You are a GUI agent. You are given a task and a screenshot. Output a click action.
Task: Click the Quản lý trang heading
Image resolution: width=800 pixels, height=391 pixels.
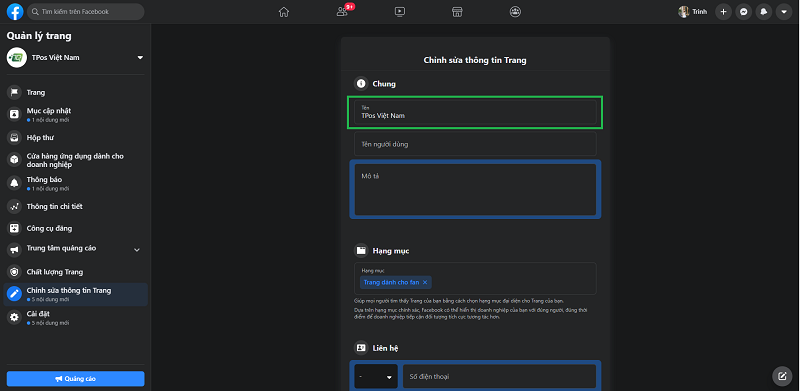39,36
